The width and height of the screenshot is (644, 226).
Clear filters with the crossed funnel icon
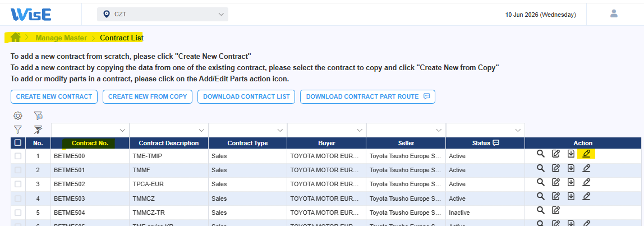point(38,130)
